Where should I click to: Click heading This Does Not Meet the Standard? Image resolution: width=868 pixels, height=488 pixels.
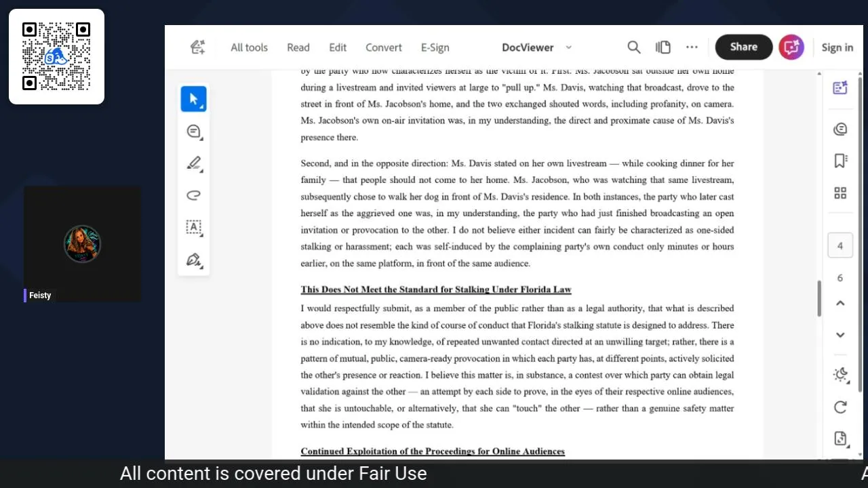click(x=436, y=289)
